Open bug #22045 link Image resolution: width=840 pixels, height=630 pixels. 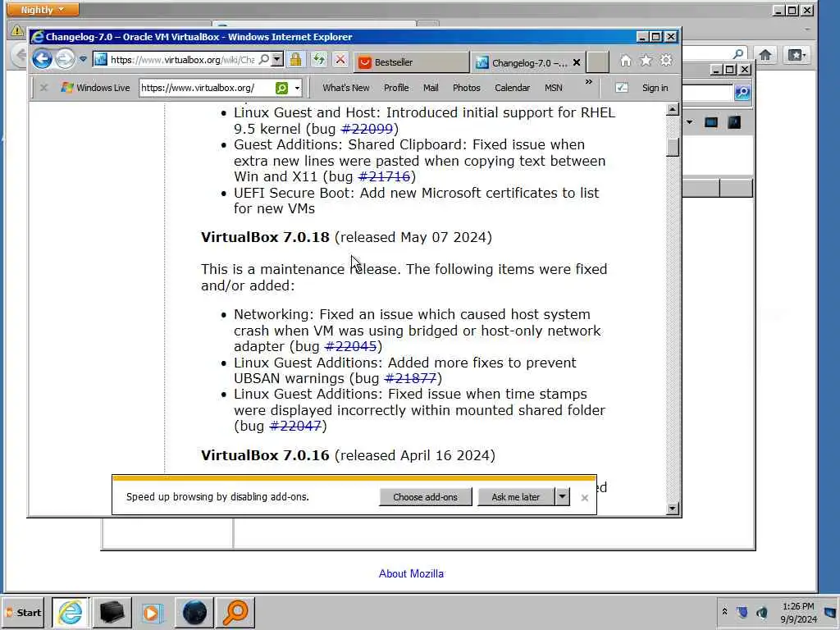pos(351,347)
